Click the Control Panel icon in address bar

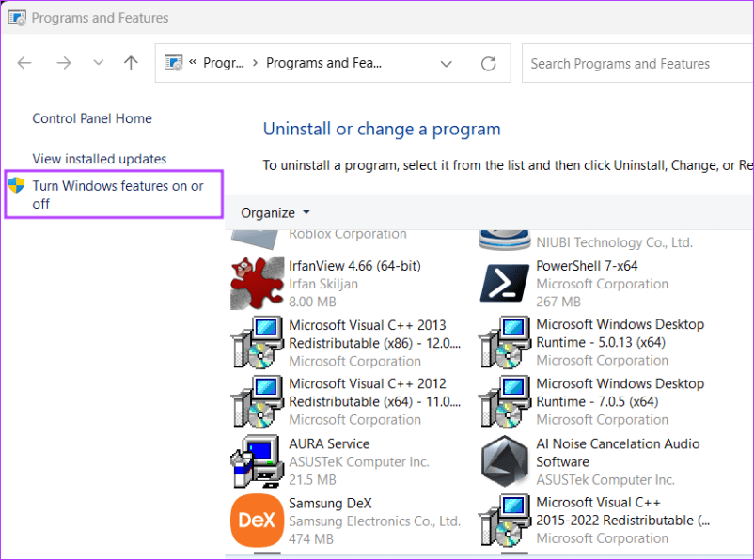coord(174,62)
